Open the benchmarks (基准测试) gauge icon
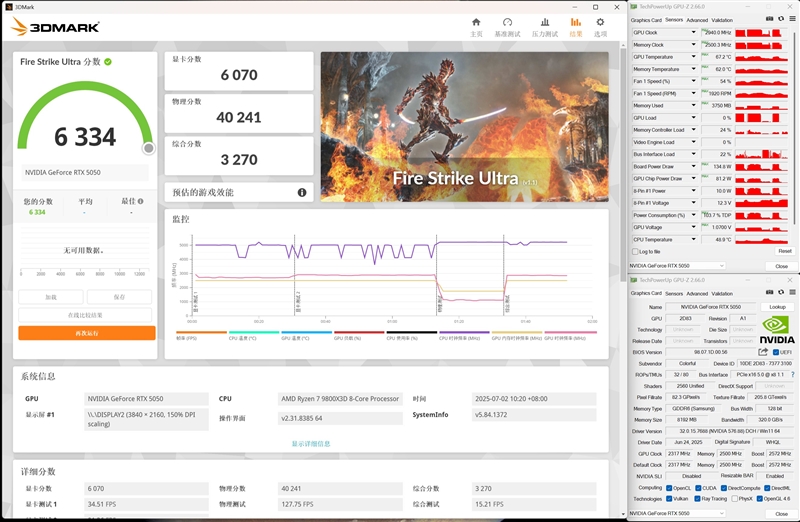The image size is (800, 522). coord(507,22)
